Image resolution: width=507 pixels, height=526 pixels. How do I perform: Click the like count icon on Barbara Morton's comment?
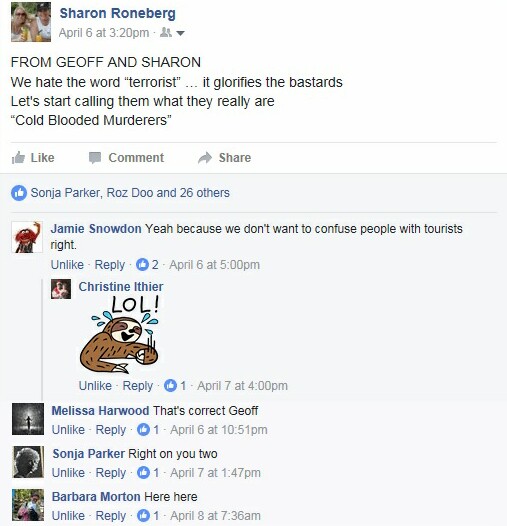[x=143, y=516]
